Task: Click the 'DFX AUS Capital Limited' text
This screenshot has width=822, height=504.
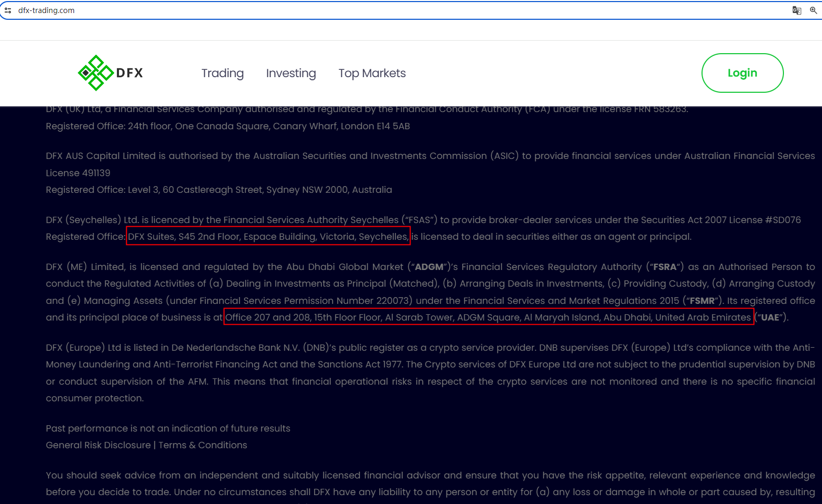Action: click(101, 156)
